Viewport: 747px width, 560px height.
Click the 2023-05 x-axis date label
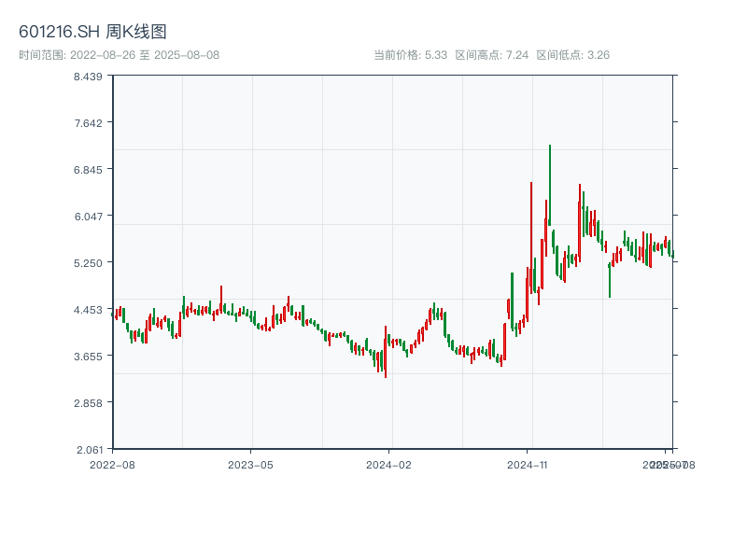(x=251, y=464)
